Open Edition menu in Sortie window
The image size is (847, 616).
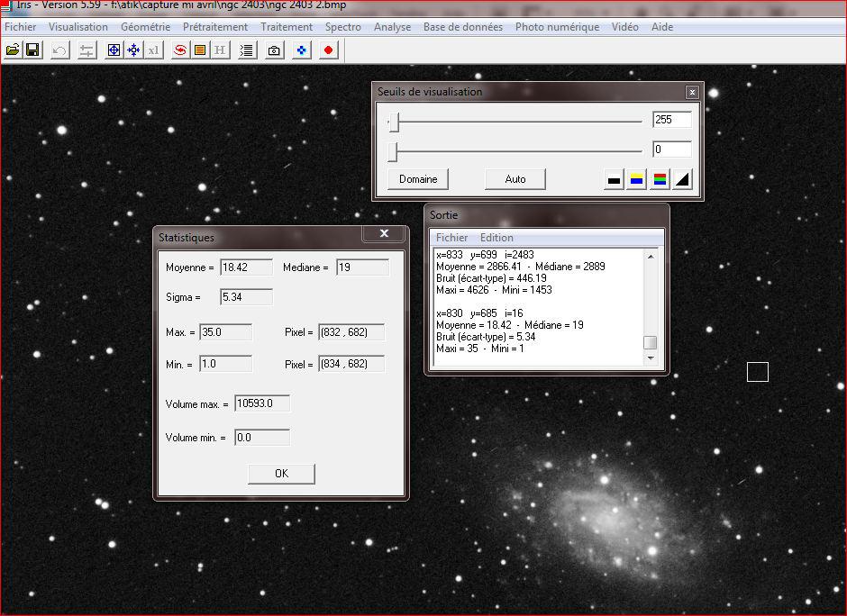point(496,238)
